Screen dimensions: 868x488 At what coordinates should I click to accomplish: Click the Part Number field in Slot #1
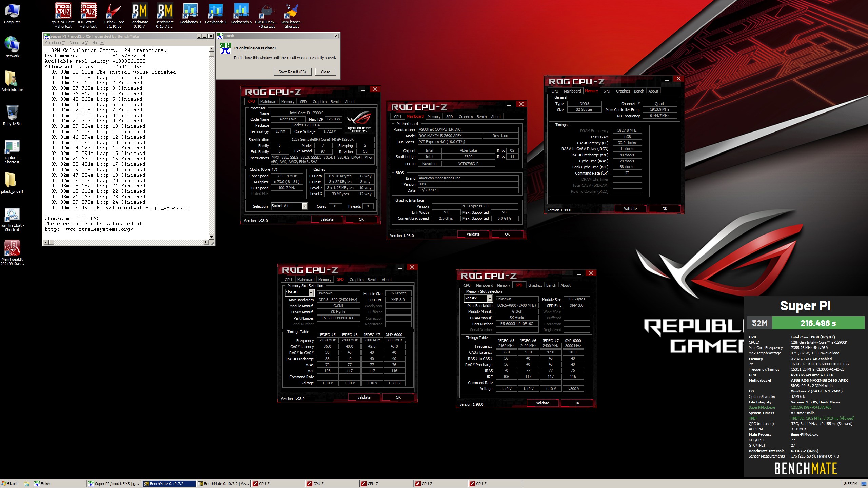tap(338, 318)
